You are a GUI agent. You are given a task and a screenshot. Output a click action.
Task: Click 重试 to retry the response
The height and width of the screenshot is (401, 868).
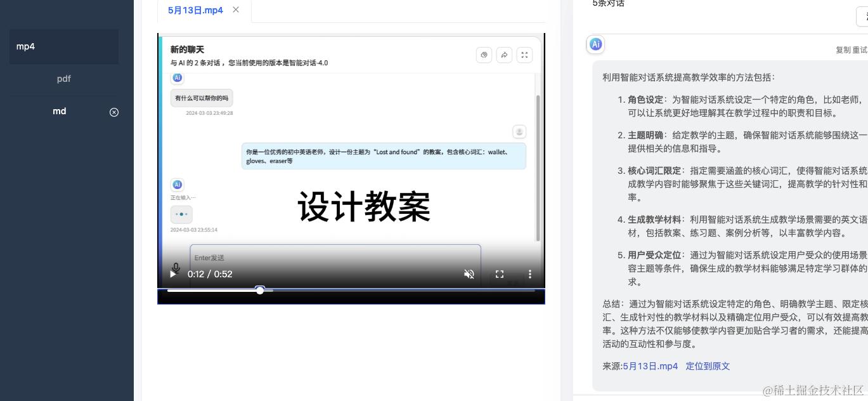(x=860, y=49)
